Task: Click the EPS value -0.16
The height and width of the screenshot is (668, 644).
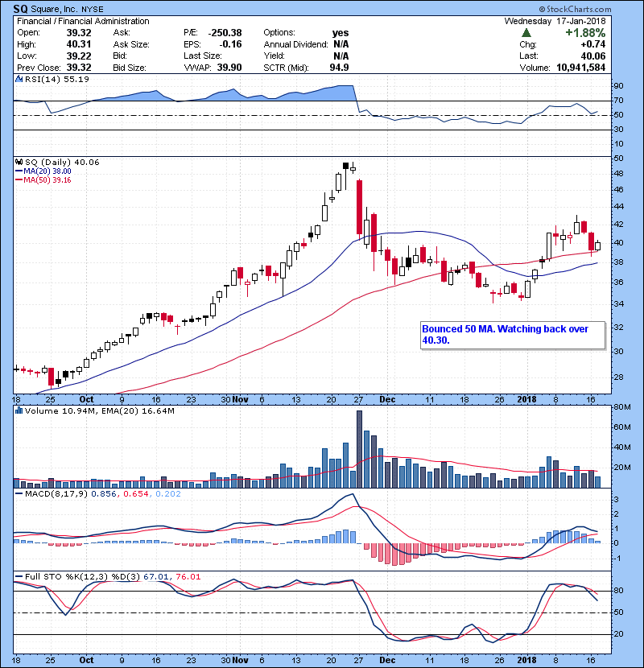Action: coord(230,44)
